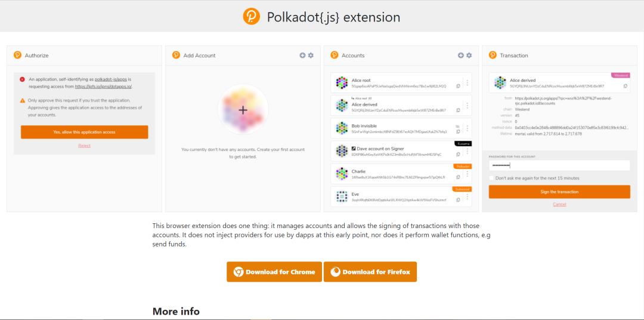The height and width of the screenshot is (320, 644).
Task: Click the large blurred circle with plus
Action: [x=242, y=110]
